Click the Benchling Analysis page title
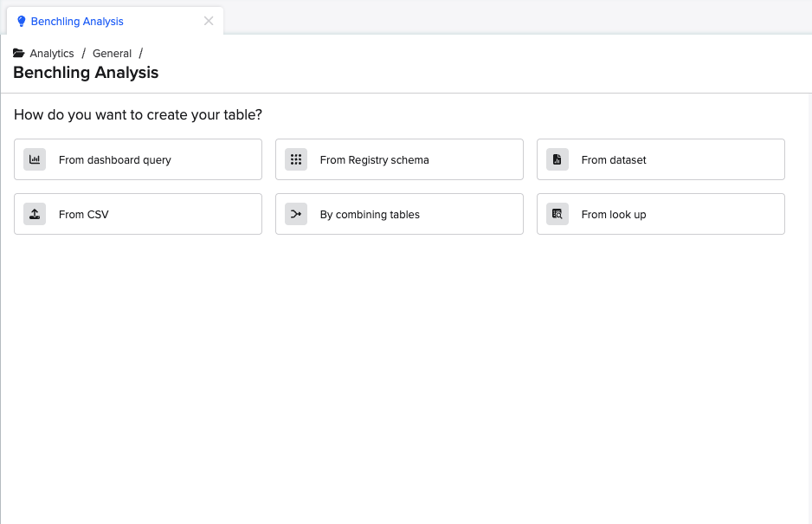 coord(86,73)
